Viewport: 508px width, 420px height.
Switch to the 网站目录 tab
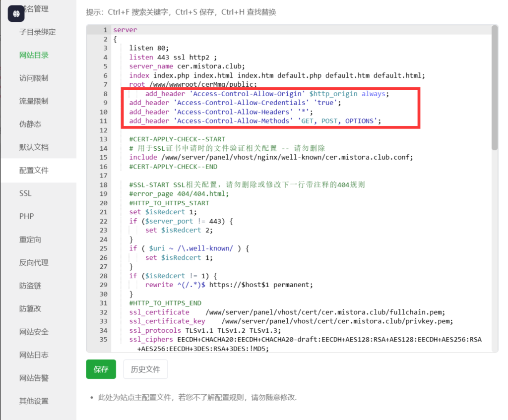coord(34,55)
